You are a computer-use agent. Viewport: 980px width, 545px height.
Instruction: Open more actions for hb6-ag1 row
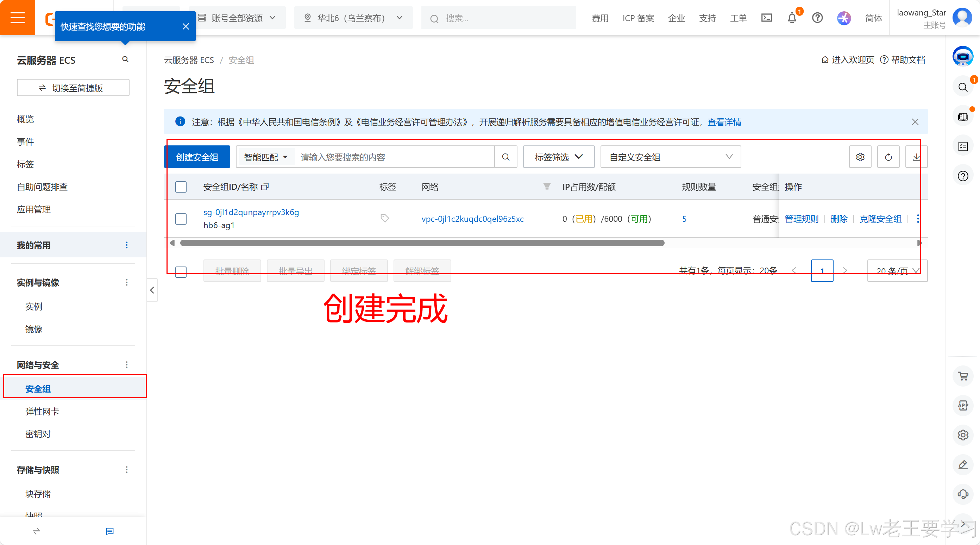tap(918, 219)
